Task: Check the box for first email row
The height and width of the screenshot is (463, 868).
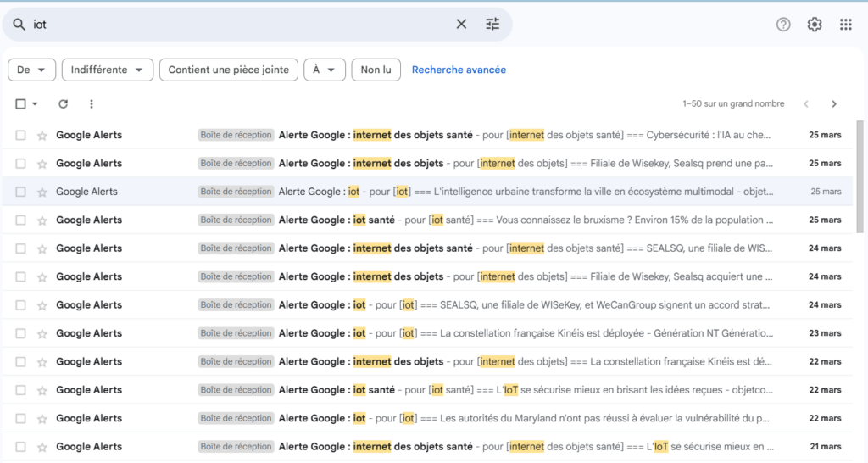Action: coord(21,136)
